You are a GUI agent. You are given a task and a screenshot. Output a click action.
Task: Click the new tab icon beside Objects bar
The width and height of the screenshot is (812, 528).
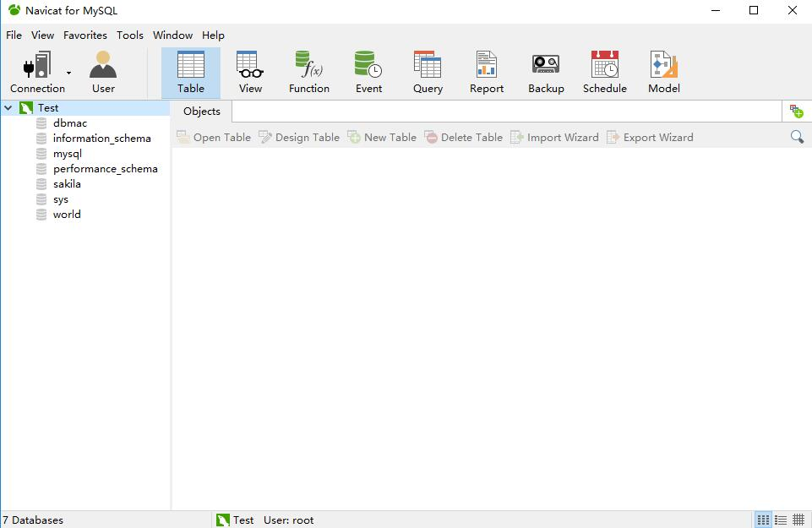pos(797,112)
